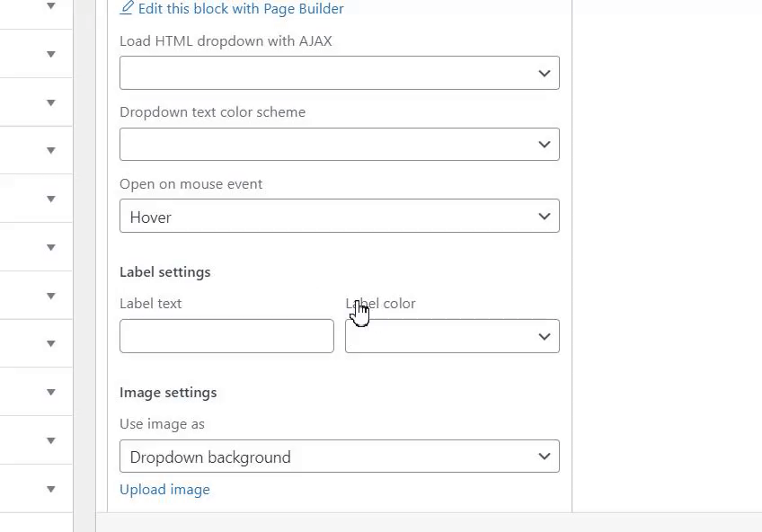Open the Edit this block with Page Builder link
The image size is (762, 532).
pyautogui.click(x=240, y=8)
